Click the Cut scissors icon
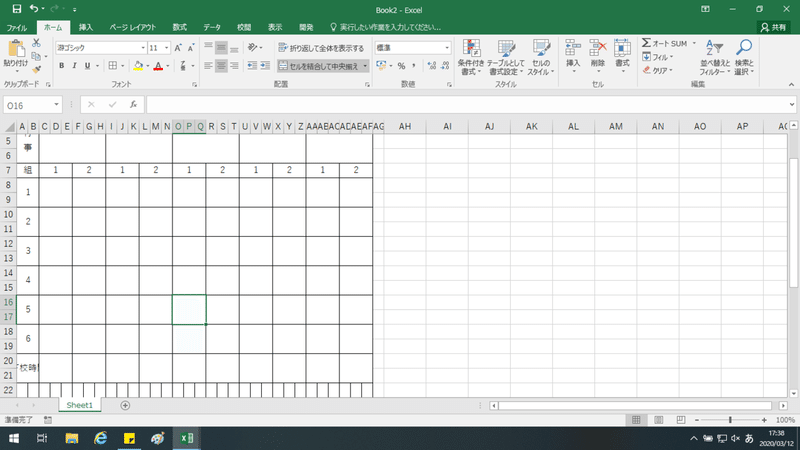This screenshot has height=450, width=800. click(x=36, y=43)
